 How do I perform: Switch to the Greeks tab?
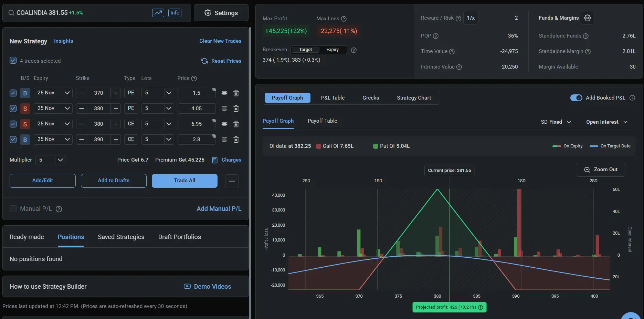pos(371,98)
